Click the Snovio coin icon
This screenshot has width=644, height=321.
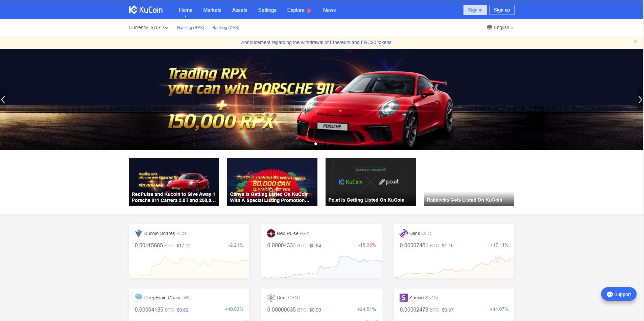point(403,298)
